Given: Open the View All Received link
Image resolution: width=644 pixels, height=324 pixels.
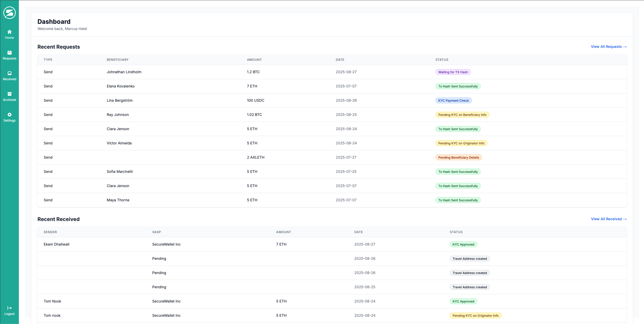Looking at the screenshot, I should (x=606, y=219).
